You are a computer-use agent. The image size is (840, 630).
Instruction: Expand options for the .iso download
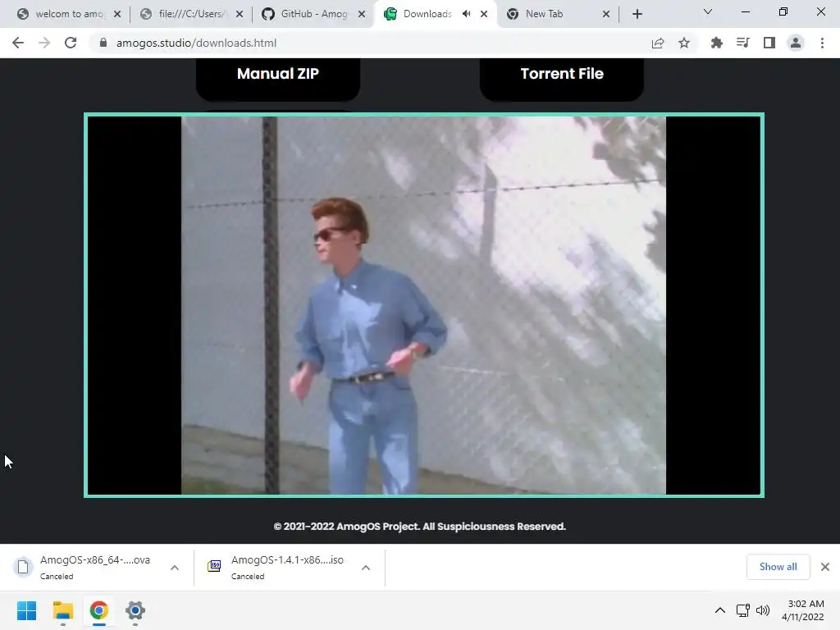click(366, 568)
